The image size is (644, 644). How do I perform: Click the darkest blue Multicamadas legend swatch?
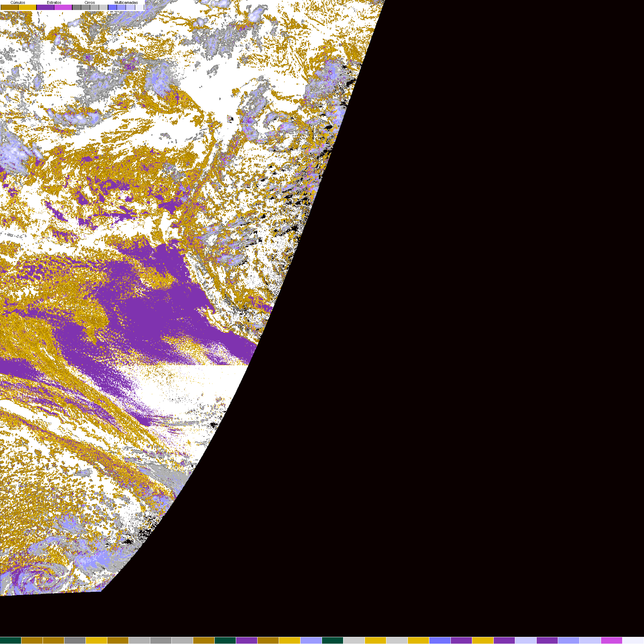pos(112,7)
